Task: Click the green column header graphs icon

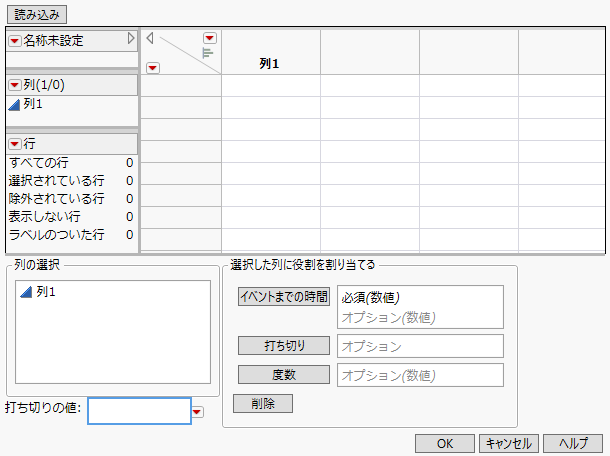Action: [x=208, y=53]
